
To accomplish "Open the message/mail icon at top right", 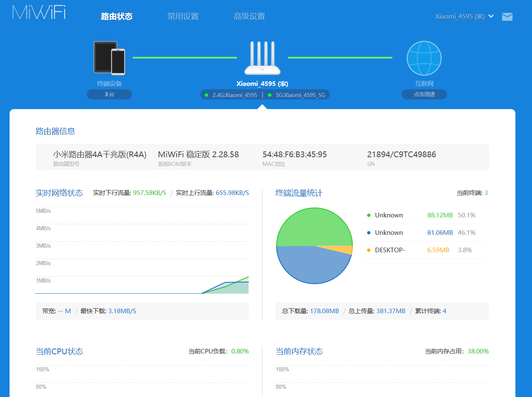I will tap(507, 17).
